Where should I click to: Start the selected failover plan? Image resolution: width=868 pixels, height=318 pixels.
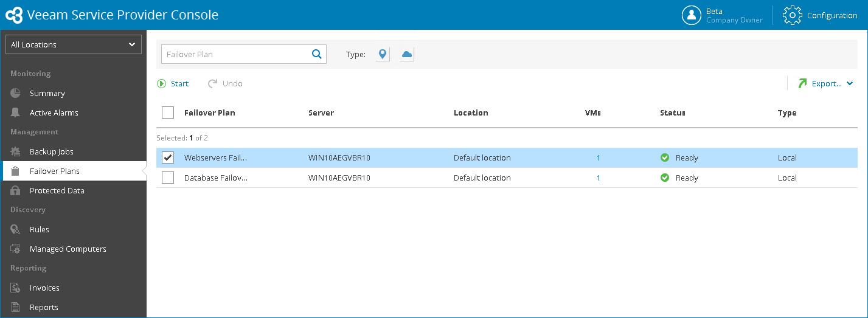coord(173,84)
